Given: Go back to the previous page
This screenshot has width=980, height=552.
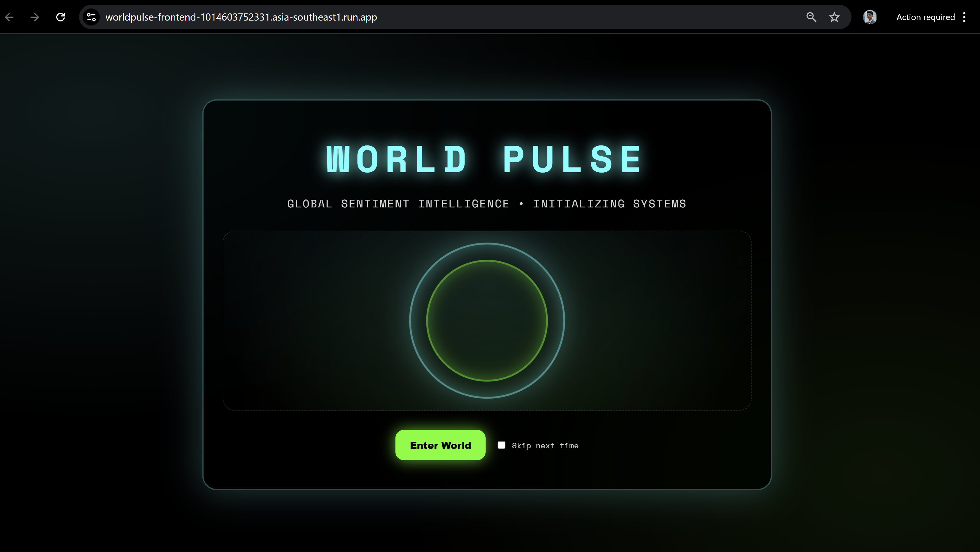Looking at the screenshot, I should pyautogui.click(x=9, y=17).
